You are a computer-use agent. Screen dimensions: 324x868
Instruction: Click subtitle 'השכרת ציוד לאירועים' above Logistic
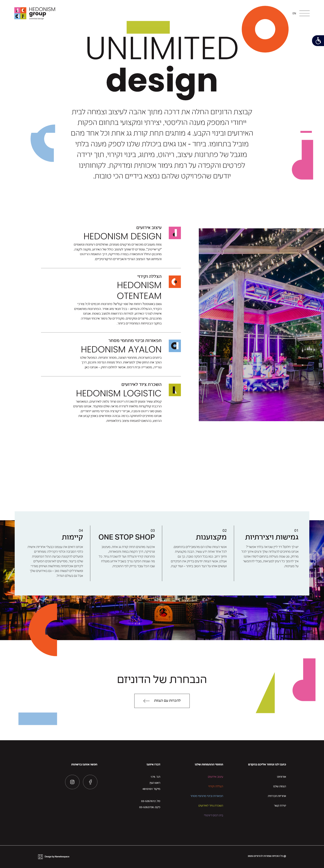[x=142, y=384]
